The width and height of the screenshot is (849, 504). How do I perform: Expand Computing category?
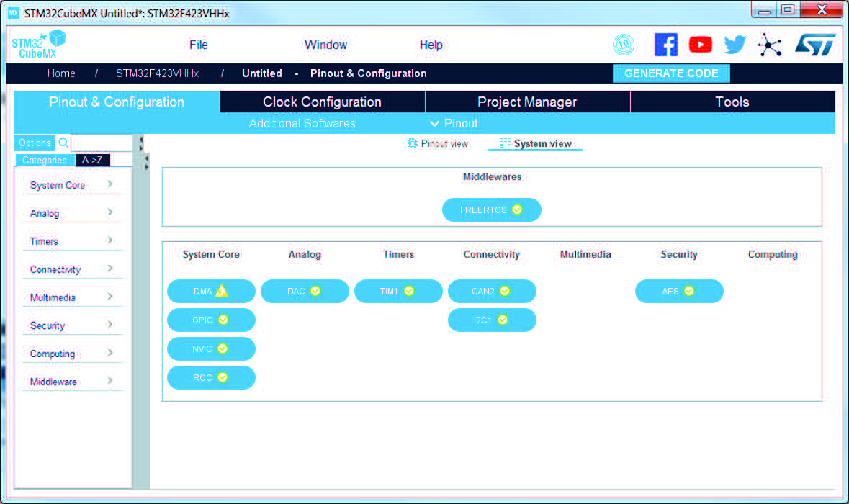coord(72,354)
